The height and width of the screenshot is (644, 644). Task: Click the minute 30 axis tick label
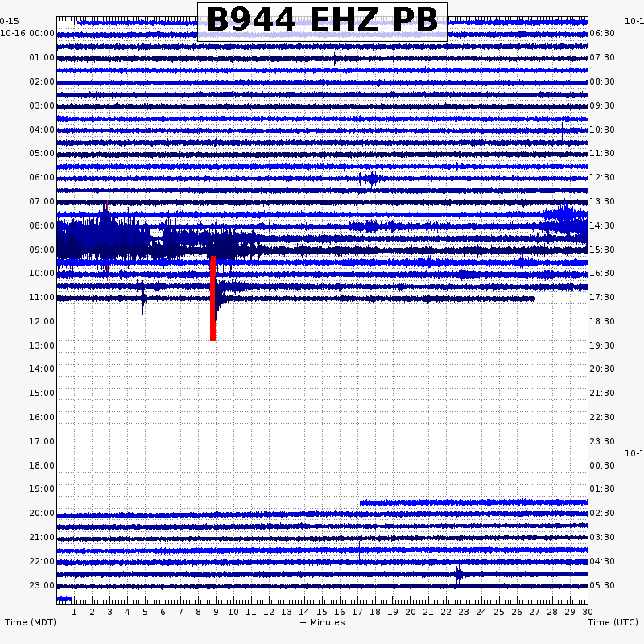point(588,612)
